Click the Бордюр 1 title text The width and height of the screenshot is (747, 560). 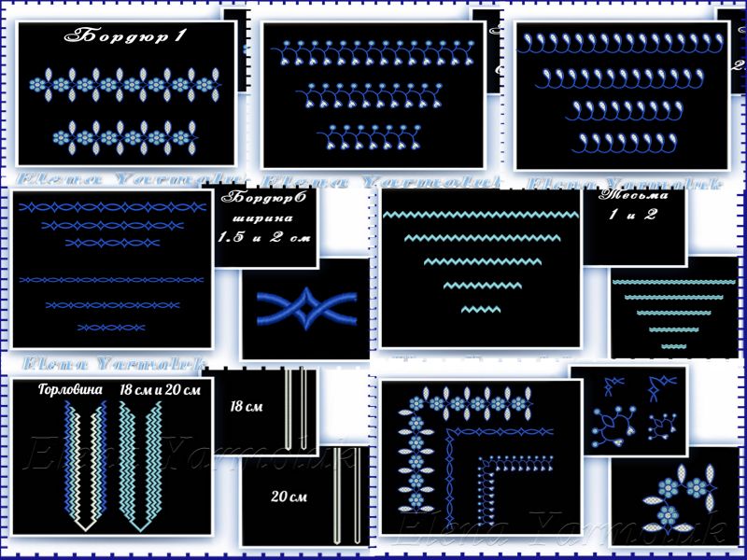127,37
